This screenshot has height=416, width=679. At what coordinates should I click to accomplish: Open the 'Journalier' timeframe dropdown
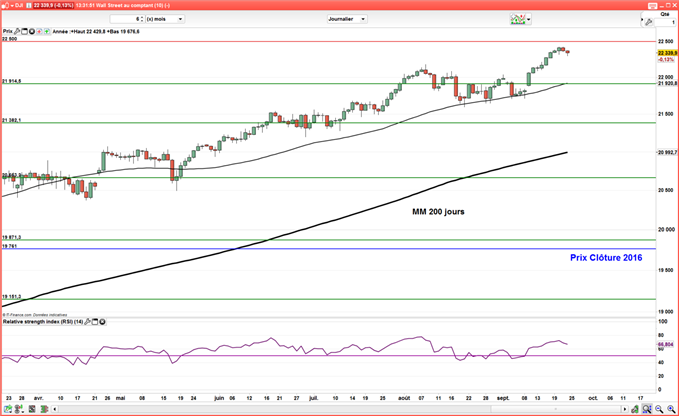coord(347,19)
